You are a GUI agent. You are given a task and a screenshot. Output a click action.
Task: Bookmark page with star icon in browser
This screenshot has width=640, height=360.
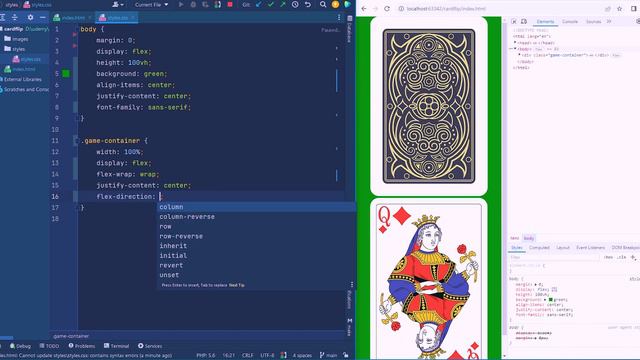619,9
